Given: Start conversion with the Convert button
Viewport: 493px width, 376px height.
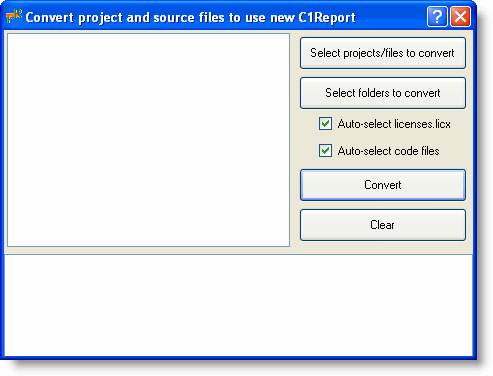Looking at the screenshot, I should pos(383,185).
